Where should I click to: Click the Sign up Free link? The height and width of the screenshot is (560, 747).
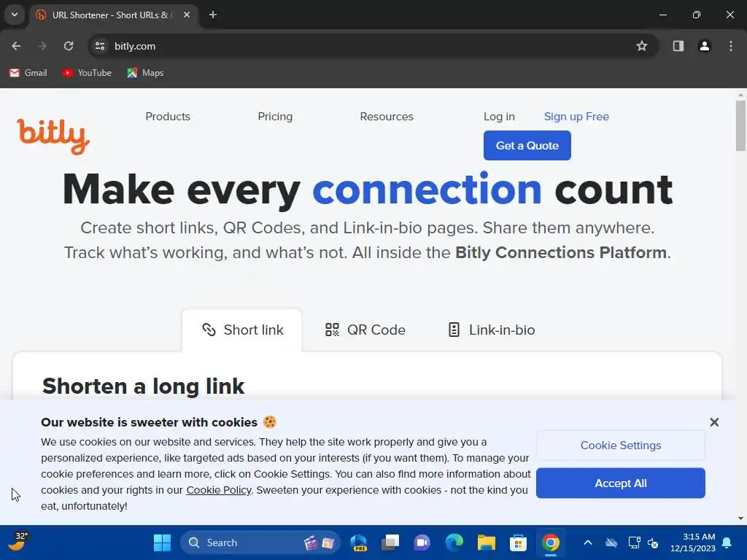576,117
